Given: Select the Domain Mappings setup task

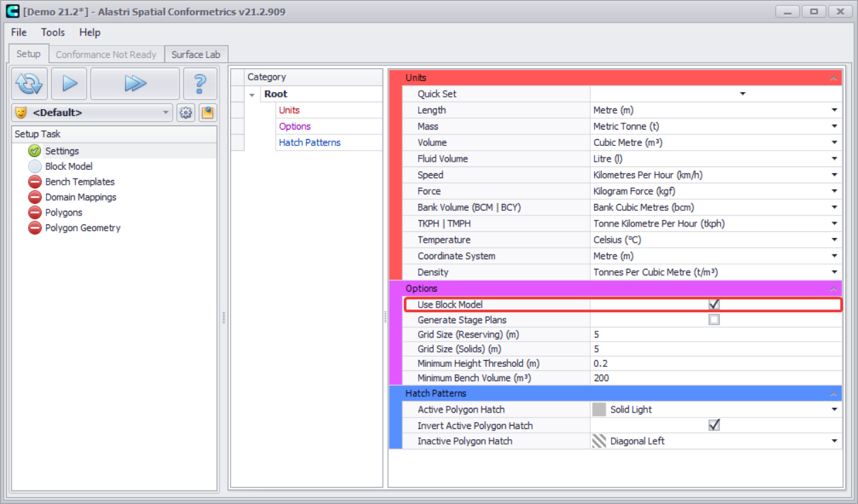Looking at the screenshot, I should pyautogui.click(x=80, y=197).
